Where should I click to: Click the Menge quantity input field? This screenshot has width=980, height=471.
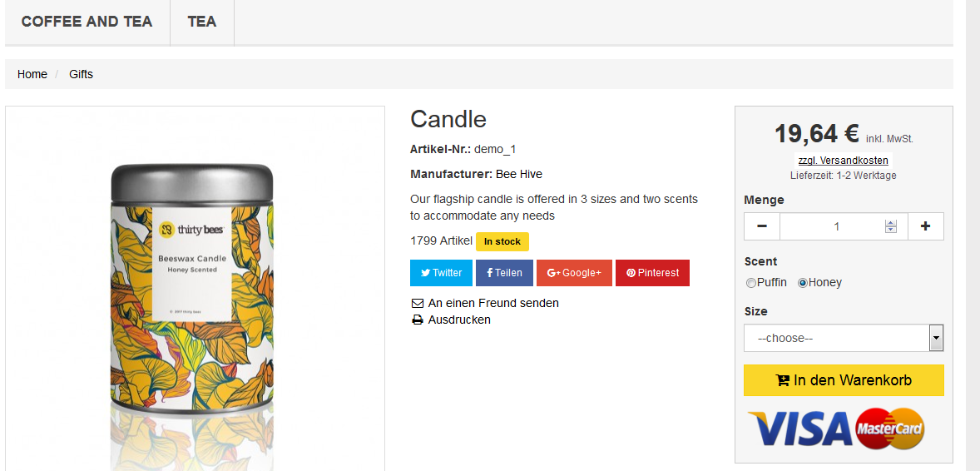(832, 226)
